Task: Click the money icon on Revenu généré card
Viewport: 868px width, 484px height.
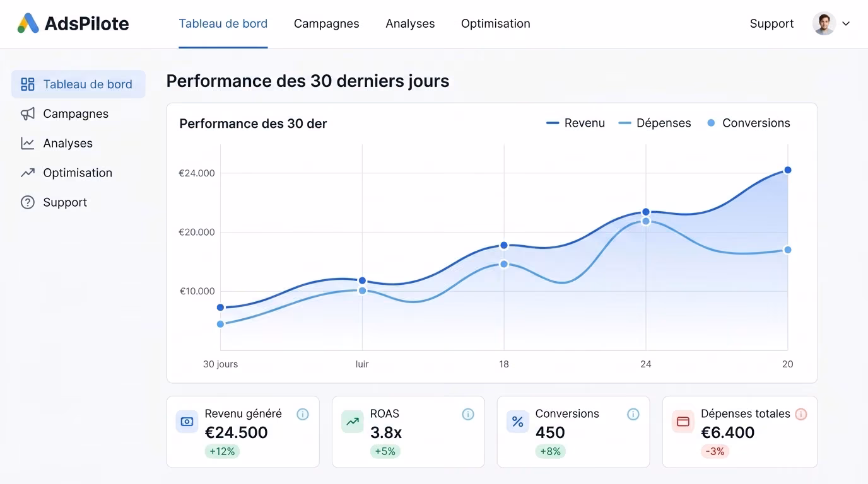Action: [187, 422]
